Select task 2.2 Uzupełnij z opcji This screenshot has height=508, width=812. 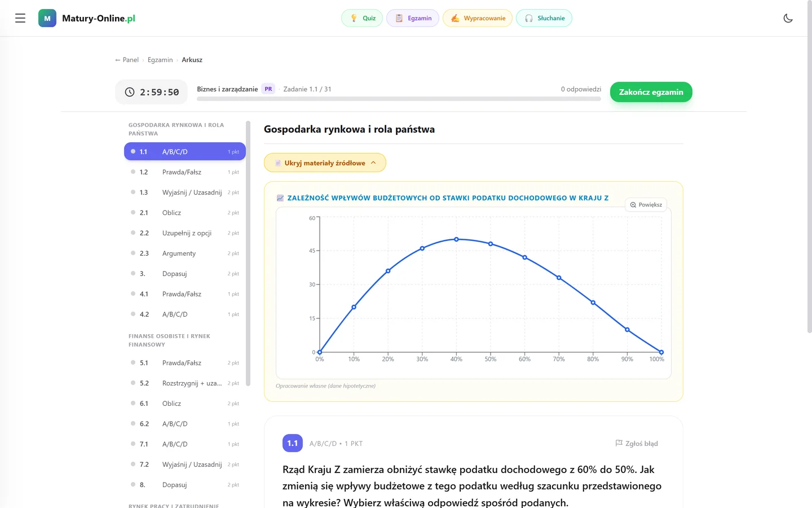185,233
